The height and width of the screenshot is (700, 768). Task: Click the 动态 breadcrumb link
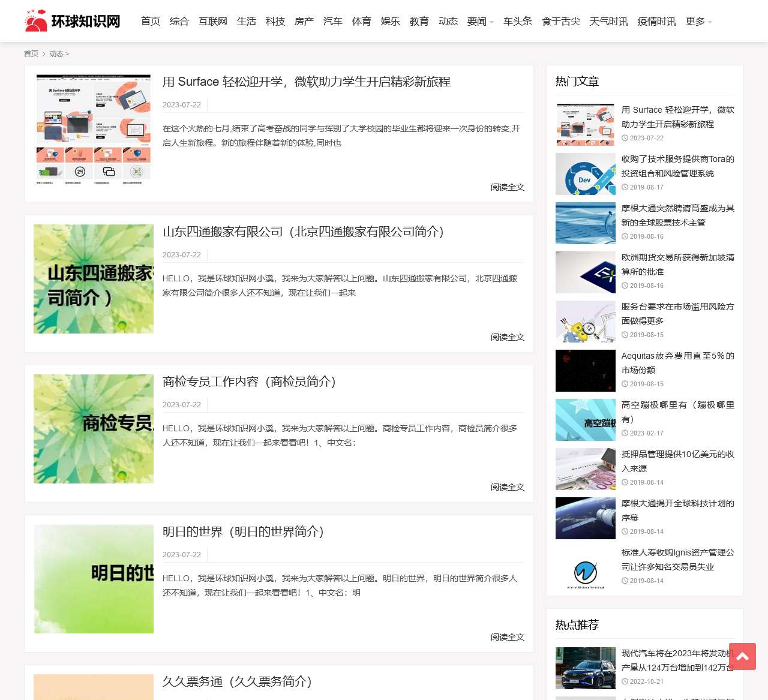[56, 53]
